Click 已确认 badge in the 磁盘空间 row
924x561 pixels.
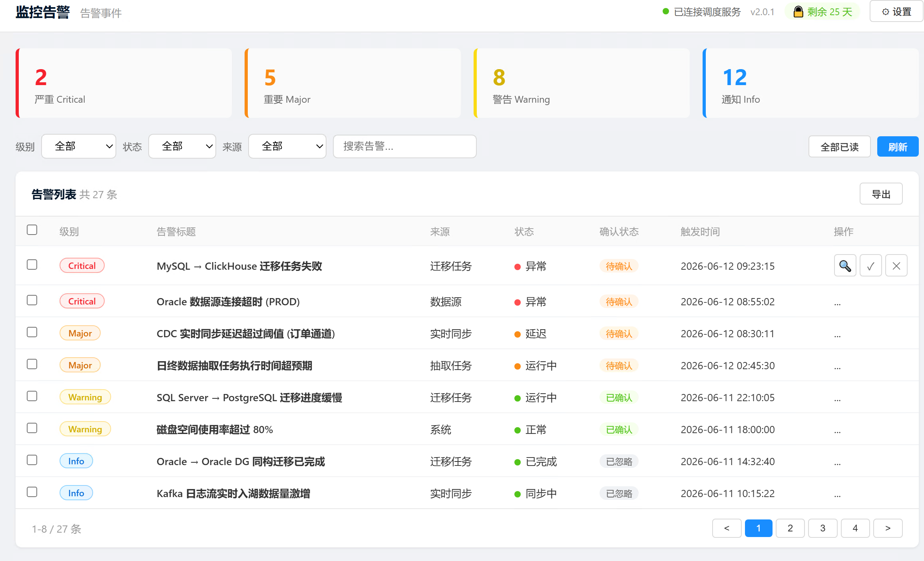pyautogui.click(x=619, y=430)
